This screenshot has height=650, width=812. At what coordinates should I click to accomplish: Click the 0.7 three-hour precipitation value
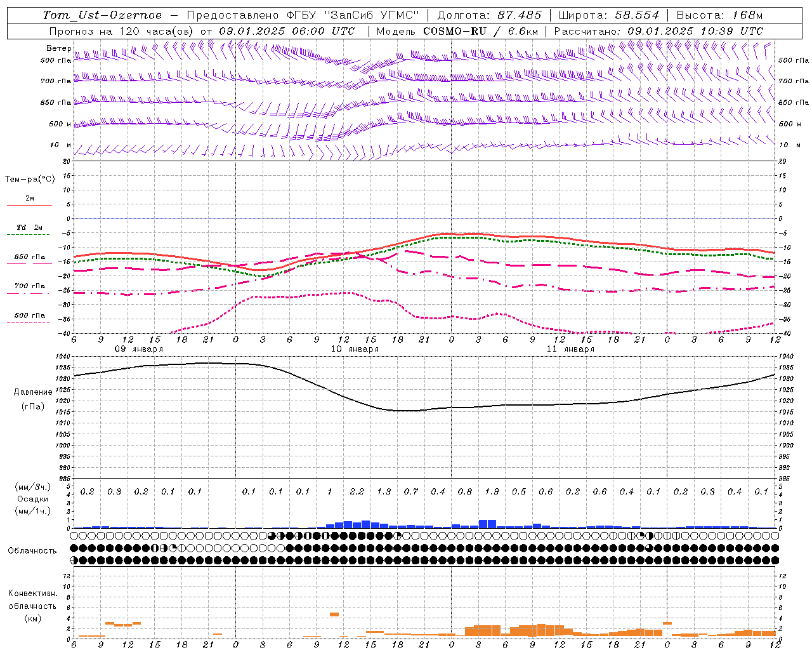click(411, 491)
